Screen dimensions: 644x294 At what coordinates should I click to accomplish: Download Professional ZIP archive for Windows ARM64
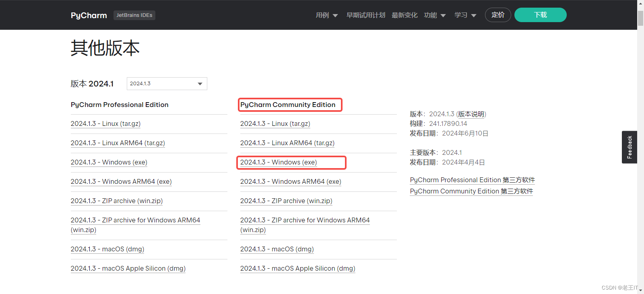pyautogui.click(x=135, y=225)
